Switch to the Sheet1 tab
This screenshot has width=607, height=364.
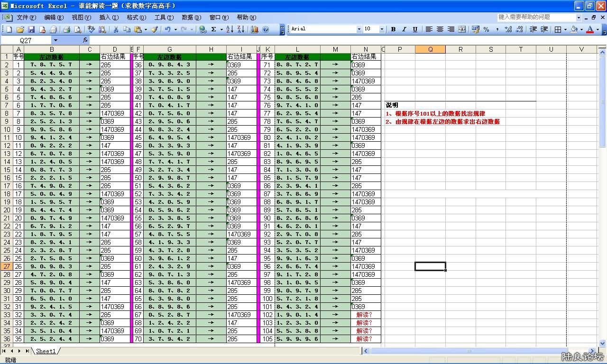coord(46,351)
